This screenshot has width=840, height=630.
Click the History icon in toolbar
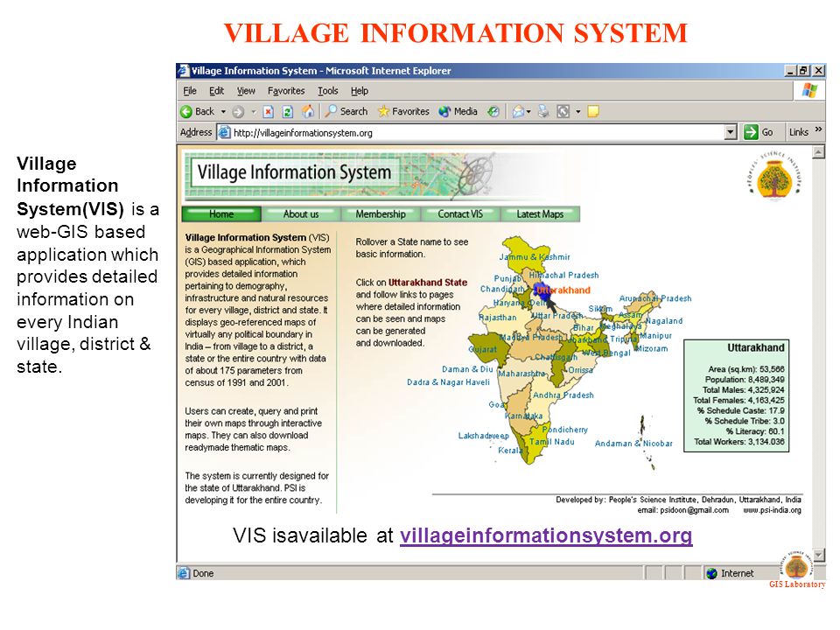tap(493, 111)
